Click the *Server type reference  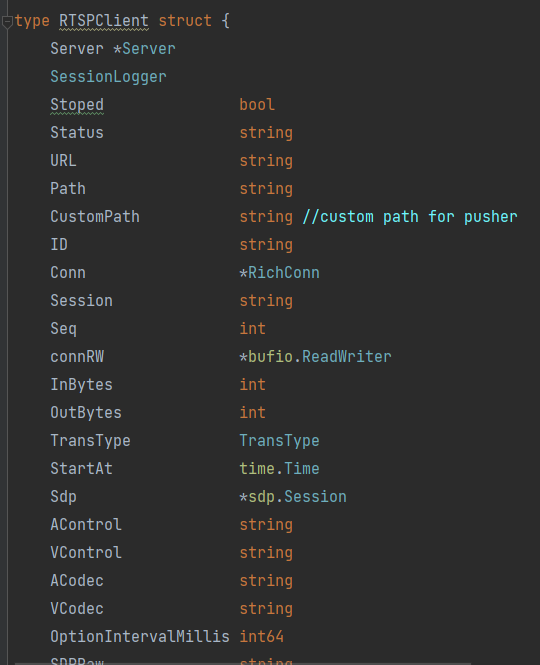[x=144, y=49]
